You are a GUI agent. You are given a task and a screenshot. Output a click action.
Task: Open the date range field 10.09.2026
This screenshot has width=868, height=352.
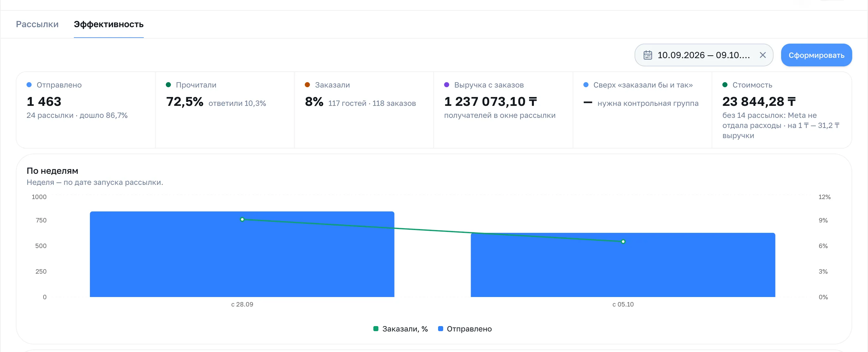coord(703,55)
